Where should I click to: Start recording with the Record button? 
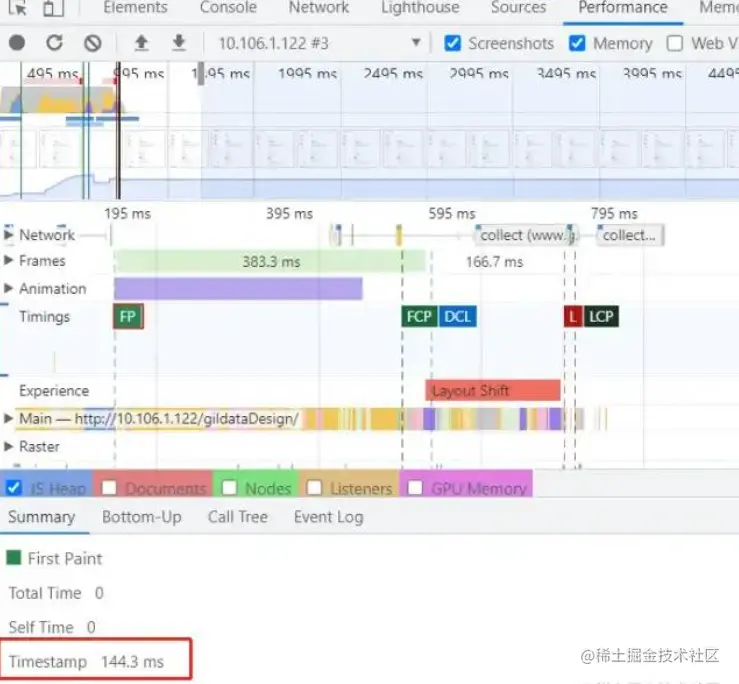coord(17,43)
